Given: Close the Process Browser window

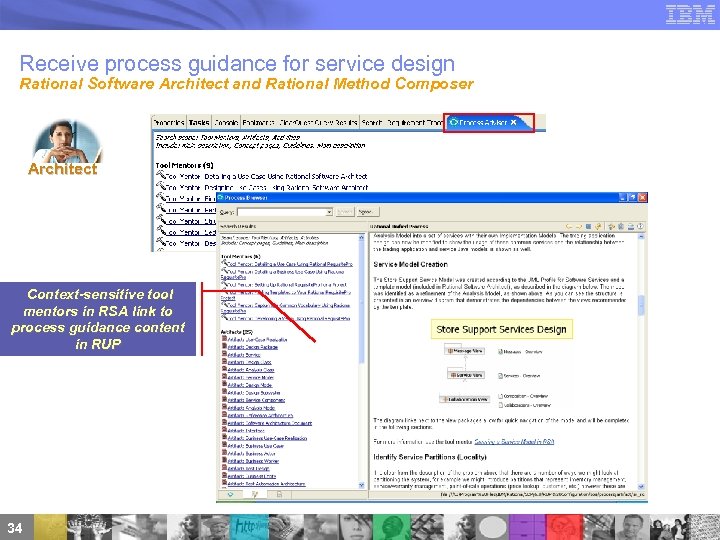Looking at the screenshot, I should [642, 197].
